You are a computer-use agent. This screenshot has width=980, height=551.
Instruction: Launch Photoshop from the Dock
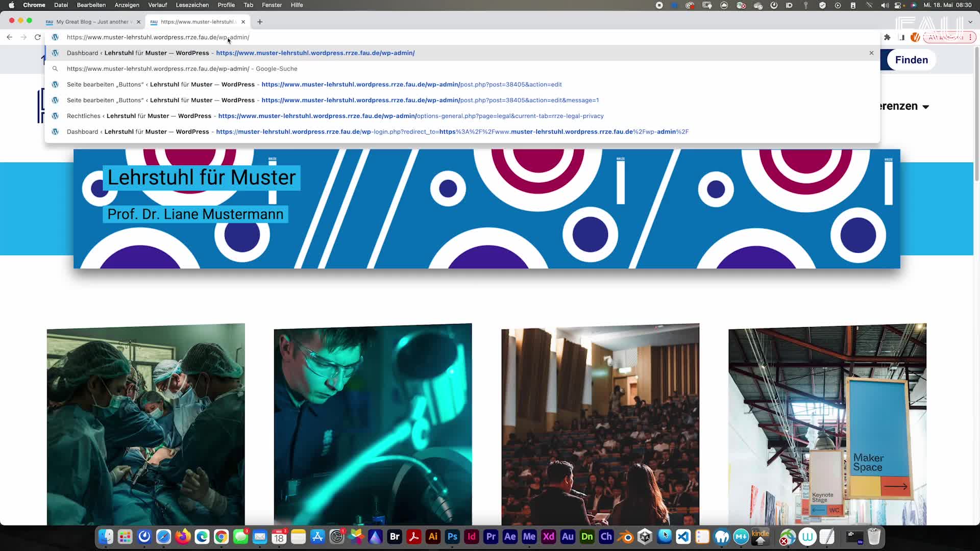(452, 537)
